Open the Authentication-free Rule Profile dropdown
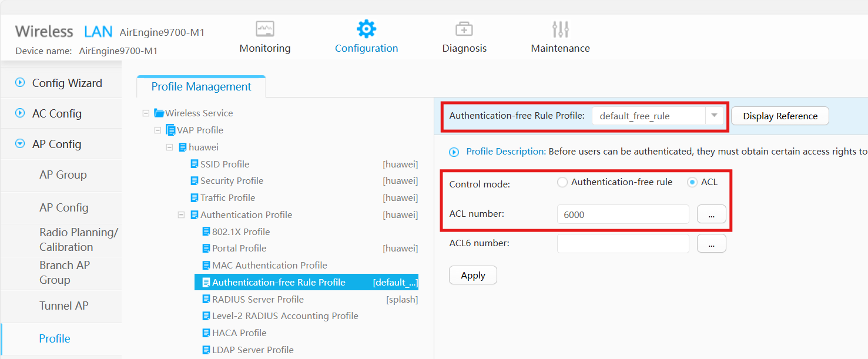 714,116
